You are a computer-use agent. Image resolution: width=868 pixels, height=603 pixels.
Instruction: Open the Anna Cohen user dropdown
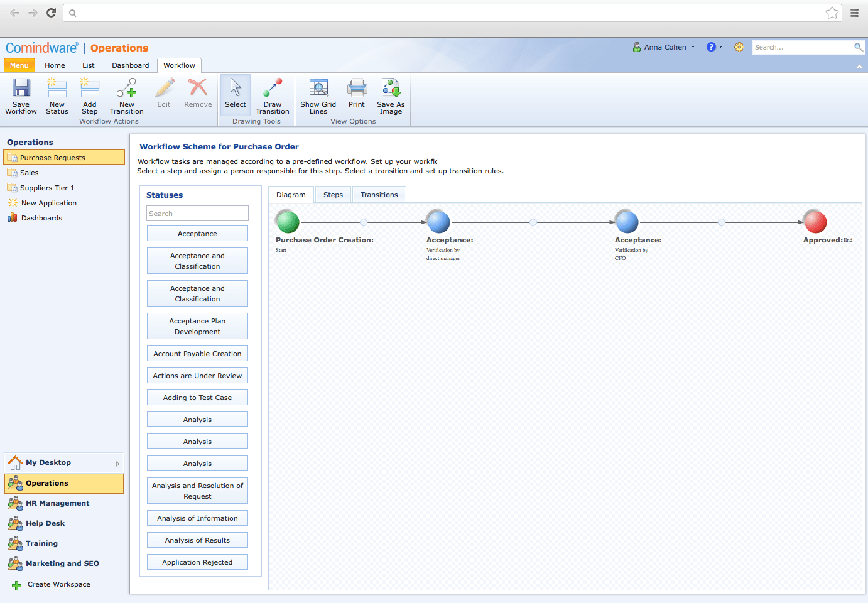point(664,46)
